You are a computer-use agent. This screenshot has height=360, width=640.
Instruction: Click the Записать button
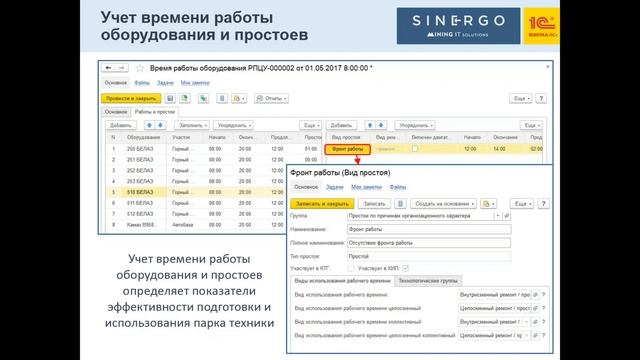click(374, 204)
